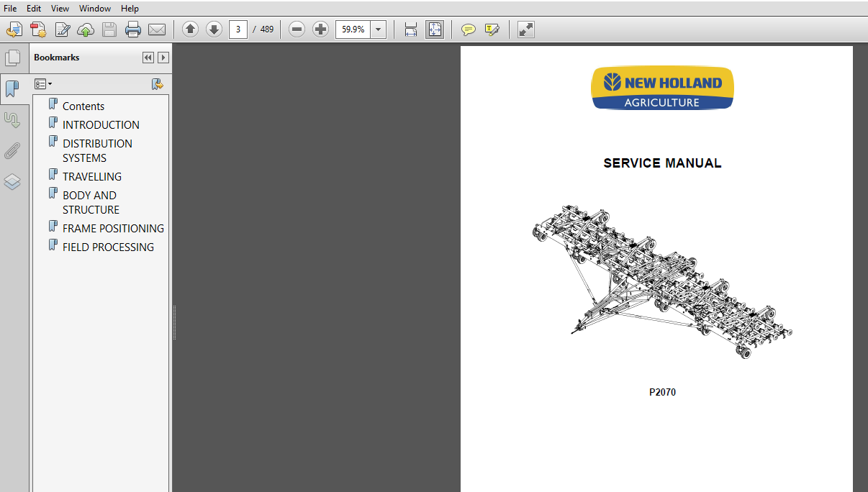868x492 pixels.
Task: Click the New Holland Agriculture logo
Action: (662, 88)
